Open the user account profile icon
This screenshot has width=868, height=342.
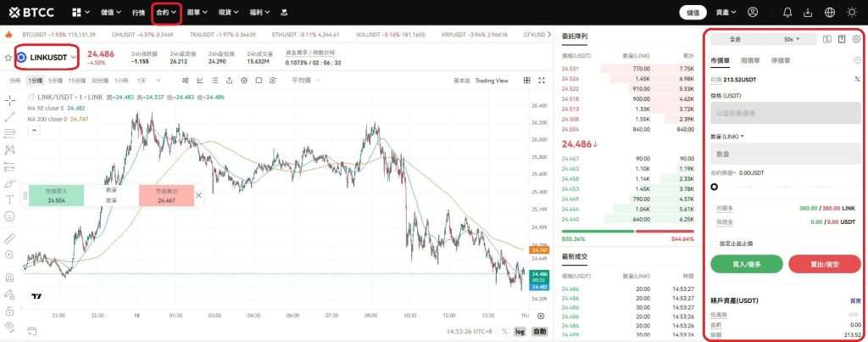753,12
